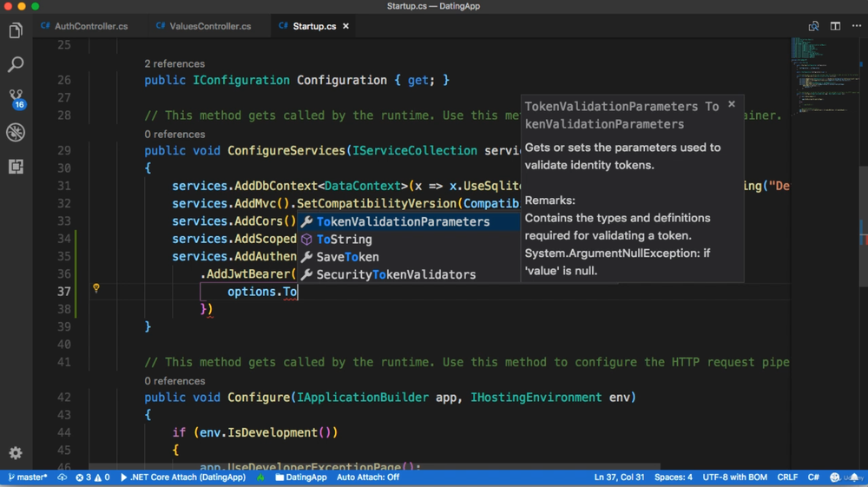Viewport: 868px width, 487px height.
Task: Switch to the AuthController.cs tab
Action: (90, 26)
